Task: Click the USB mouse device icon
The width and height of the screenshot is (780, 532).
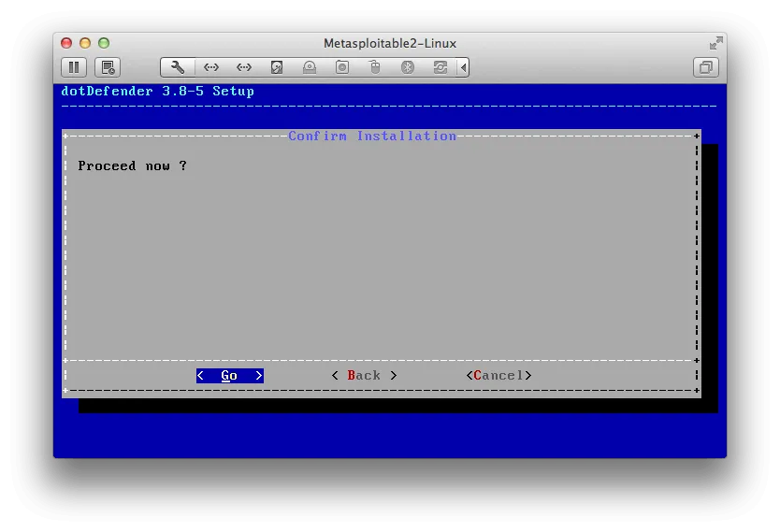Action: point(375,67)
